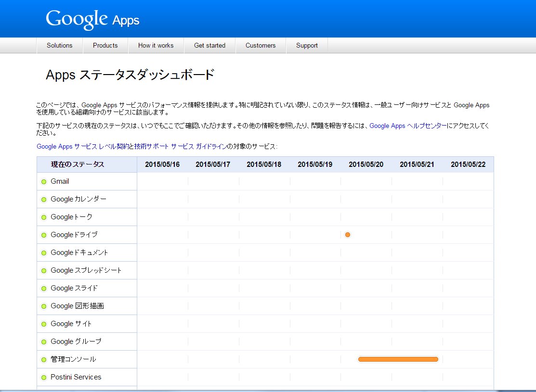Click green status icon for Google カレンダー

coord(44,200)
